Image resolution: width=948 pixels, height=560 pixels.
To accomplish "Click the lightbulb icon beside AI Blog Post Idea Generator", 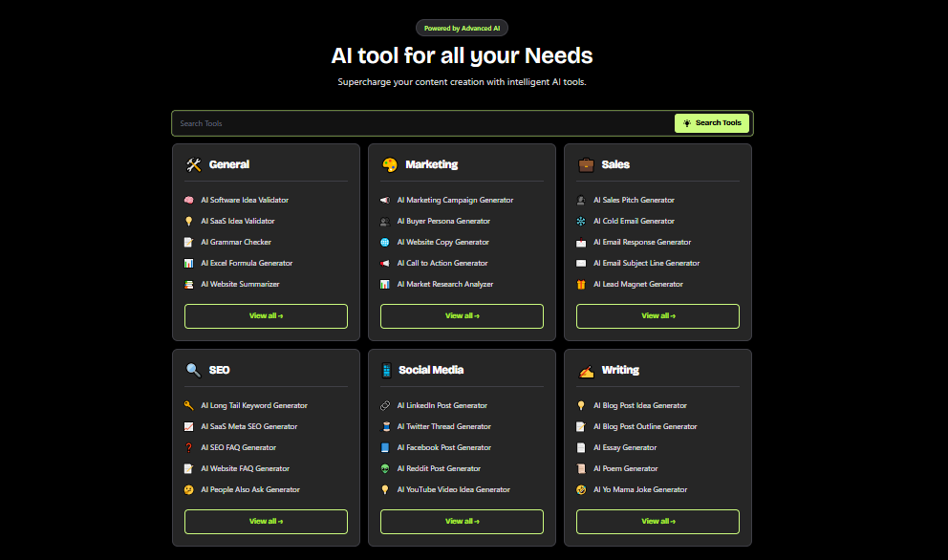I will click(581, 406).
